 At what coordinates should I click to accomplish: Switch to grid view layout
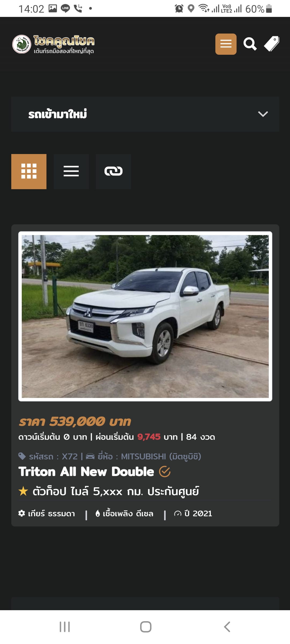pyautogui.click(x=29, y=171)
